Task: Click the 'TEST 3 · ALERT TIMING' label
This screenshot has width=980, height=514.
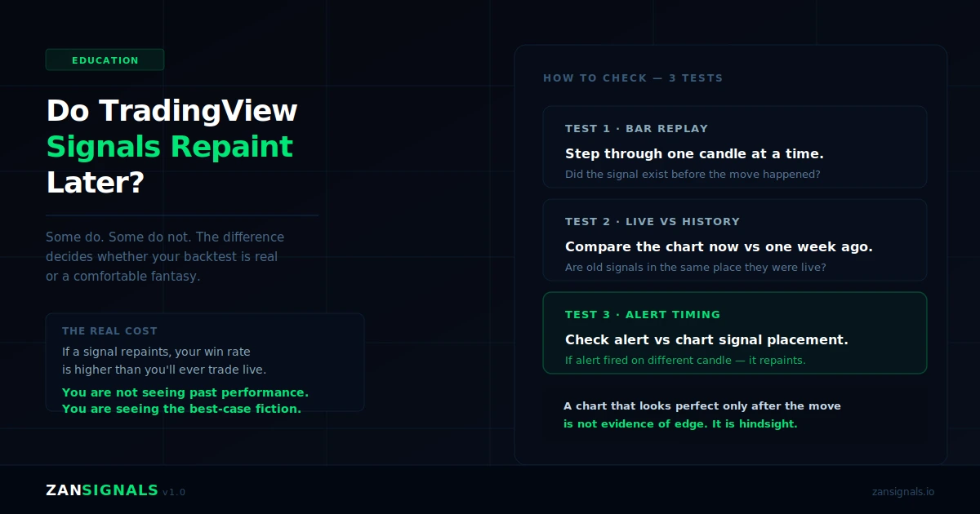Action: tap(643, 315)
